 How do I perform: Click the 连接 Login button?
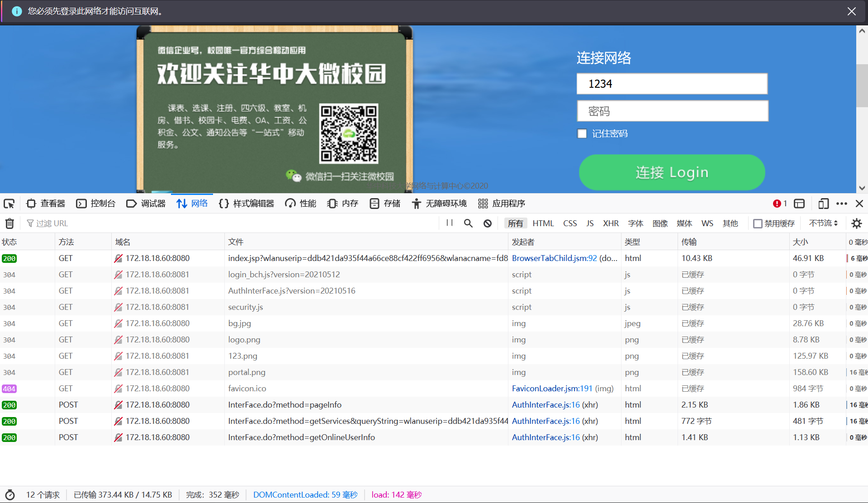(x=672, y=172)
